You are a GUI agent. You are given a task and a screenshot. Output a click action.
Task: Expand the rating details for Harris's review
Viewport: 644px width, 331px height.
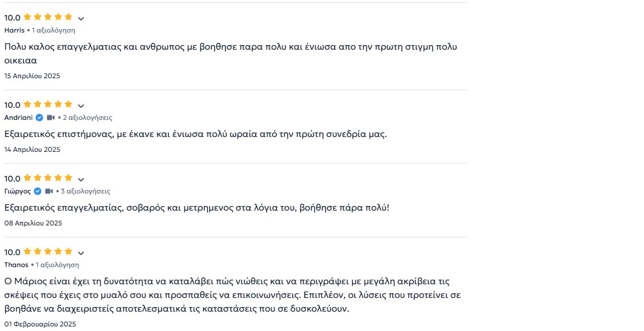pos(81,19)
